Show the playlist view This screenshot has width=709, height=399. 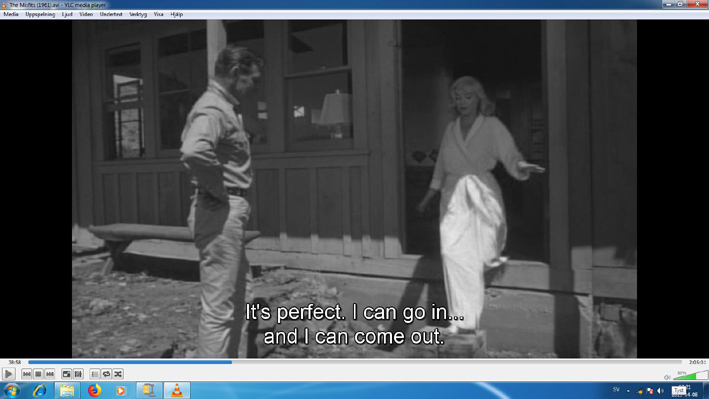point(95,374)
